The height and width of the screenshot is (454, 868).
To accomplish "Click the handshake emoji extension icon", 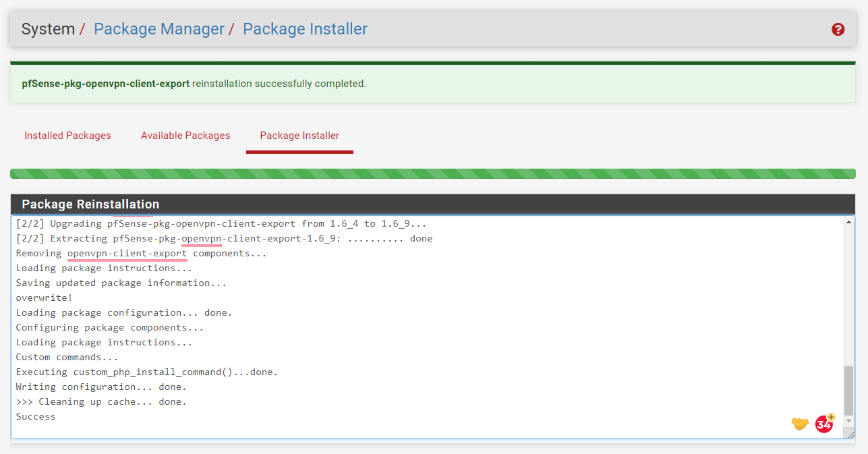I will tap(800, 424).
